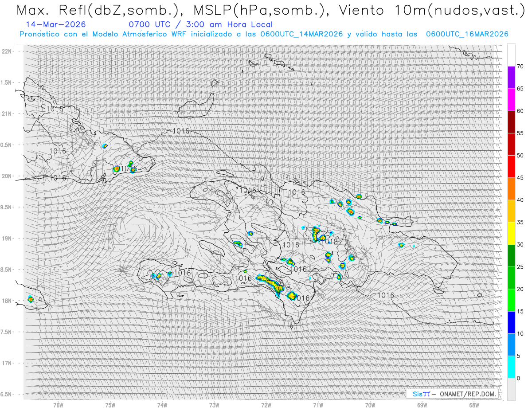The width and height of the screenshot is (532, 411).
Task: Select the dark maroon 55–60 dBZ band
Action: tap(511, 122)
